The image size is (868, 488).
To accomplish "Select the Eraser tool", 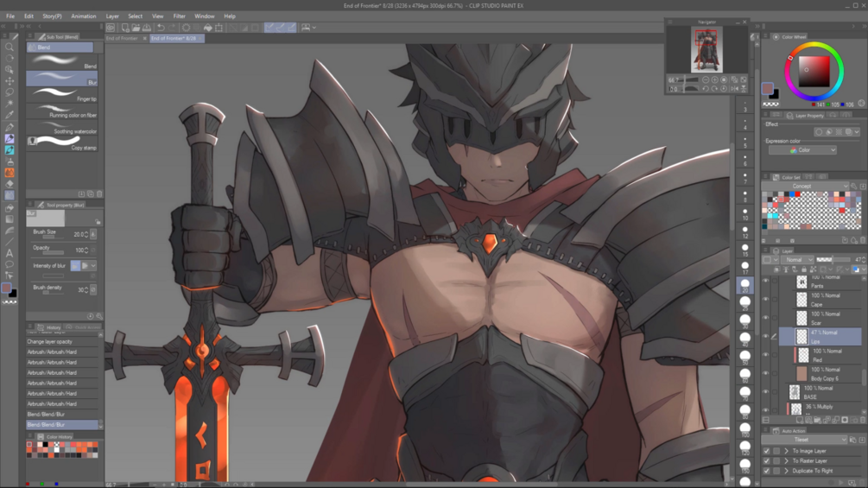I will (x=10, y=184).
